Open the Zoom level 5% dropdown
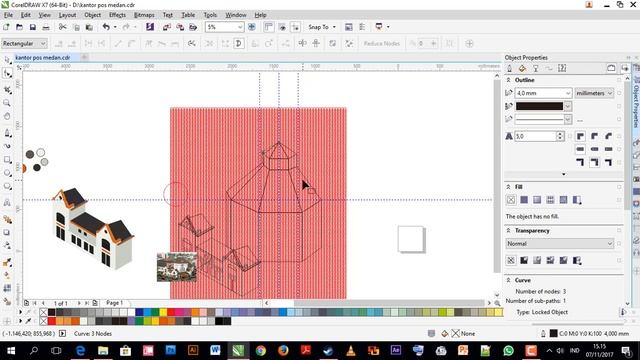 pyautogui.click(x=240, y=27)
